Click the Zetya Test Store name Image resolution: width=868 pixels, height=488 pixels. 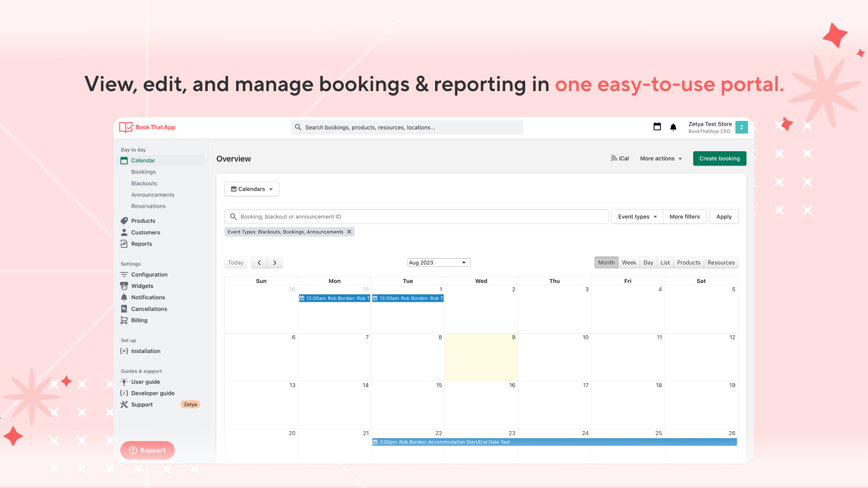click(x=710, y=124)
